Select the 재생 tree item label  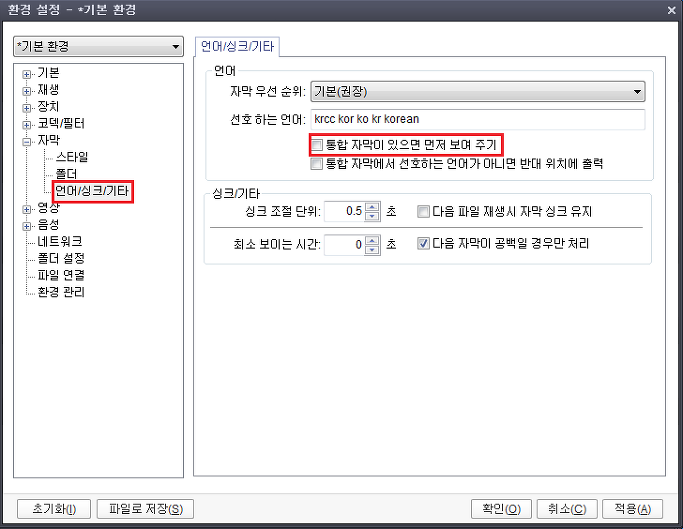pyautogui.click(x=48, y=90)
